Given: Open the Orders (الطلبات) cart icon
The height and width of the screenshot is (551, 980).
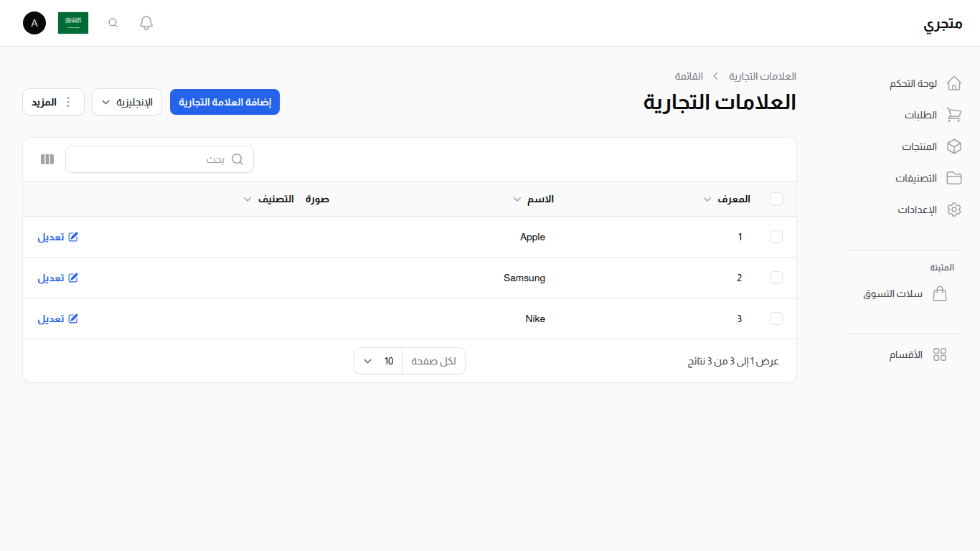Looking at the screenshot, I should [x=954, y=115].
